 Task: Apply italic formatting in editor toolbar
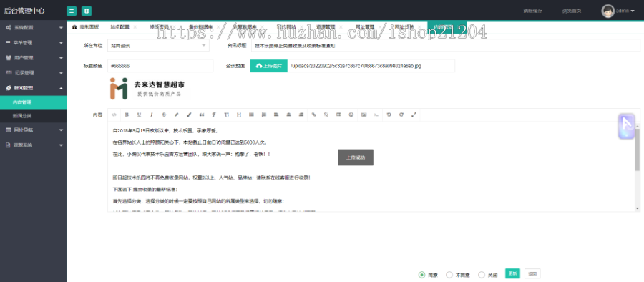point(152,115)
